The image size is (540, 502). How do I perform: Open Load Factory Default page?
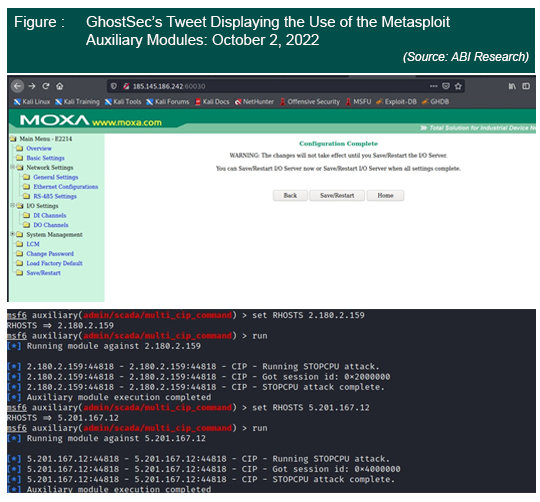pyautogui.click(x=54, y=263)
